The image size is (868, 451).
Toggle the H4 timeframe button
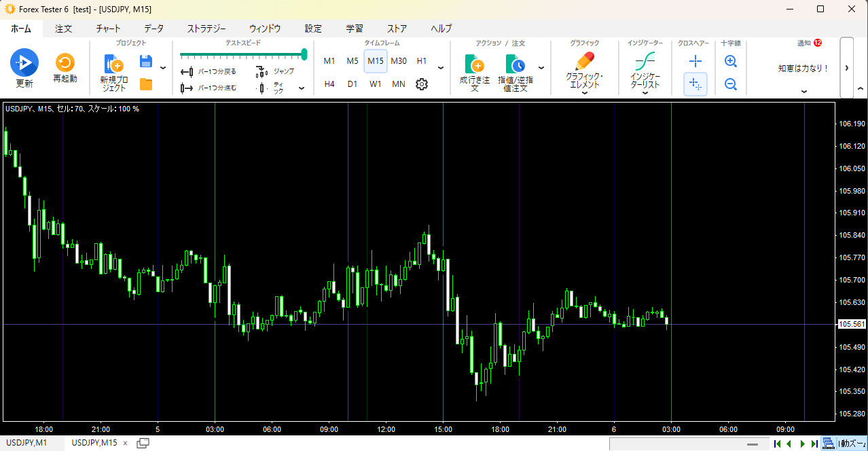point(329,84)
